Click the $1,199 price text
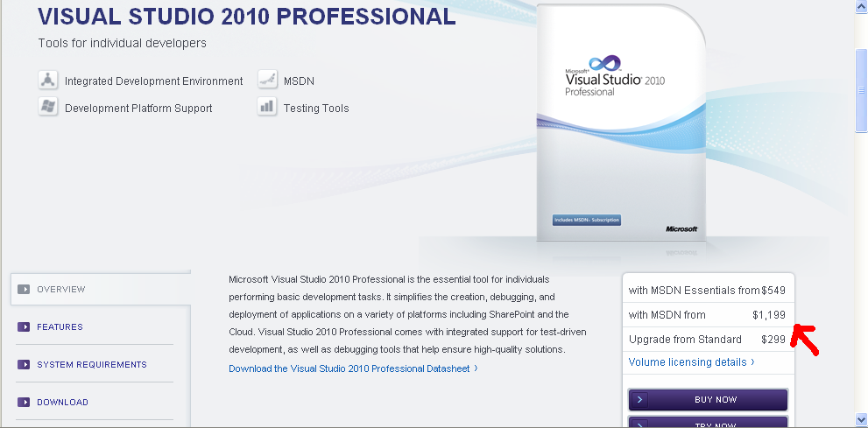The image size is (868, 428). point(769,315)
